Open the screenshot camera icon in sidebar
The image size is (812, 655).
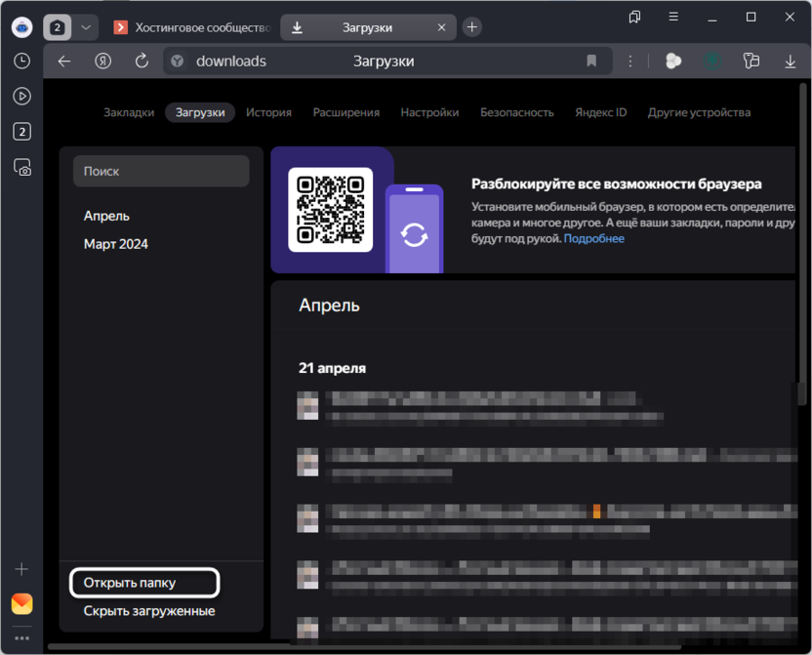tap(21, 168)
